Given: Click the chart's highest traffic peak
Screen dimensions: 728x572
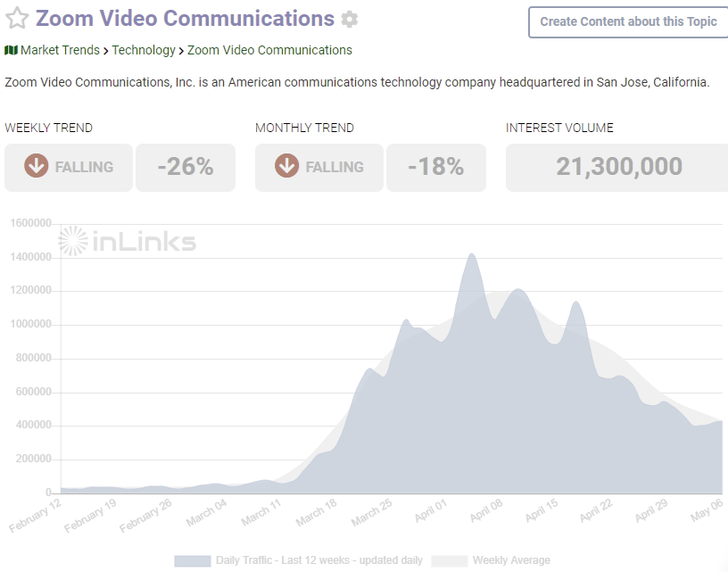Looking at the screenshot, I should pyautogui.click(x=472, y=254).
